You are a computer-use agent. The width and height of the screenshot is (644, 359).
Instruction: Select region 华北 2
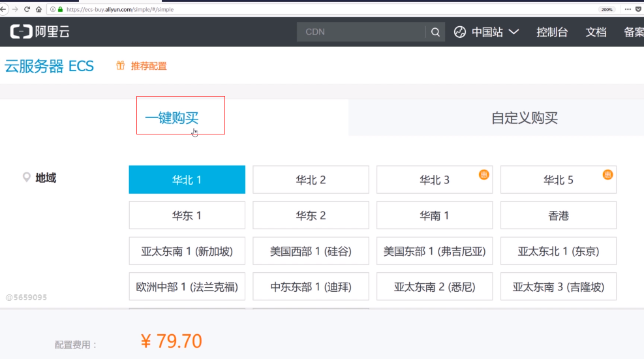point(311,179)
